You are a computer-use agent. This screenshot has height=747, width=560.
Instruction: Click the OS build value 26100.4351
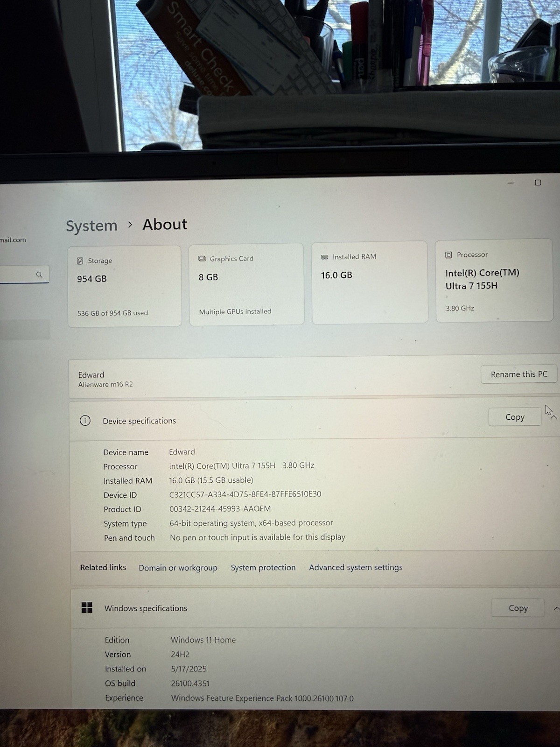(190, 683)
